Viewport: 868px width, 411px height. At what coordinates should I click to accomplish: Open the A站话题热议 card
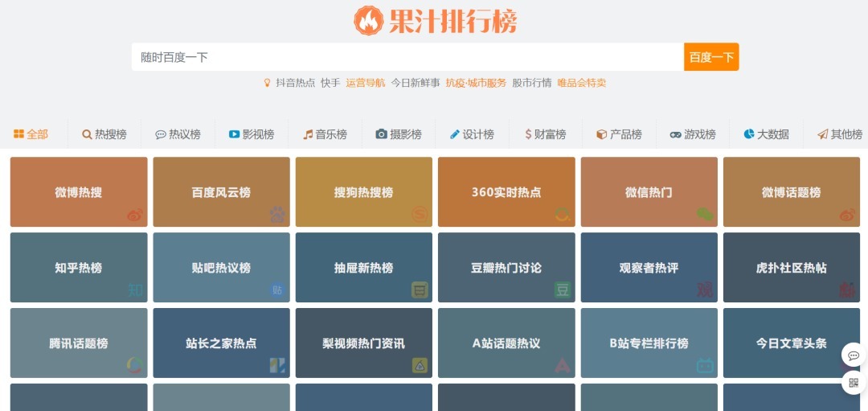click(506, 343)
